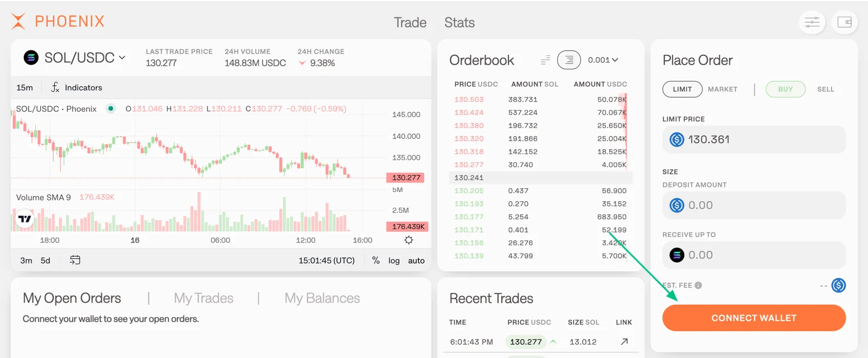Toggle the chart auto scale
This screenshot has width=868, height=358.
416,260
